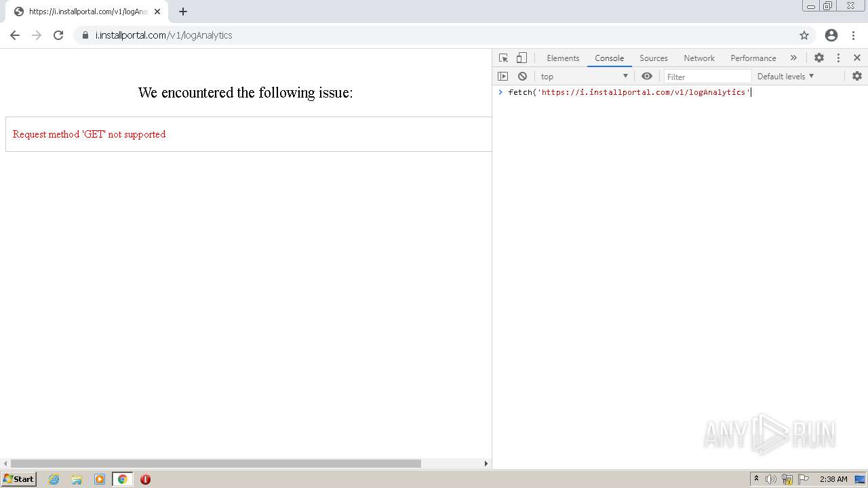Image resolution: width=868 pixels, height=488 pixels.
Task: Click the browser forward arrow
Action: (37, 35)
